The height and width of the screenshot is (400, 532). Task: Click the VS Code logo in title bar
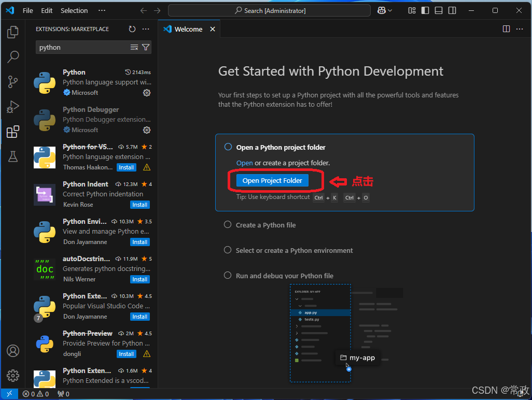pyautogui.click(x=10, y=10)
